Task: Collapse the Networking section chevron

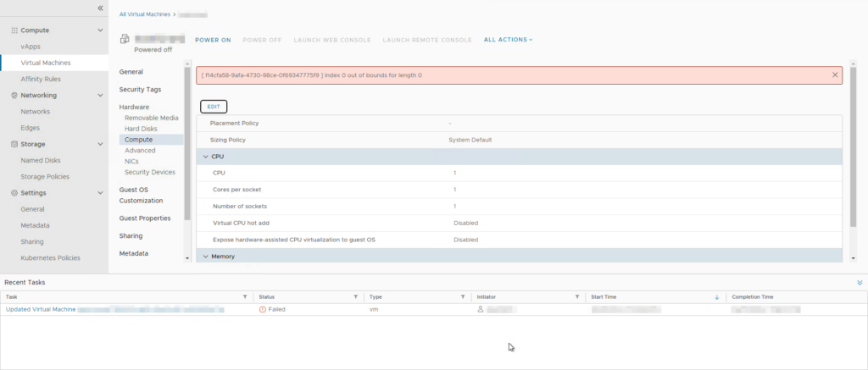Action: click(x=101, y=96)
